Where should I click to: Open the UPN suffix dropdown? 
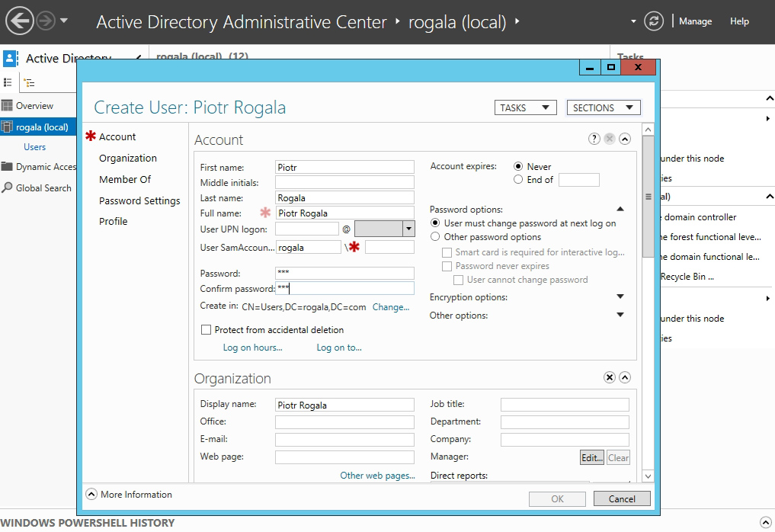pyautogui.click(x=408, y=229)
